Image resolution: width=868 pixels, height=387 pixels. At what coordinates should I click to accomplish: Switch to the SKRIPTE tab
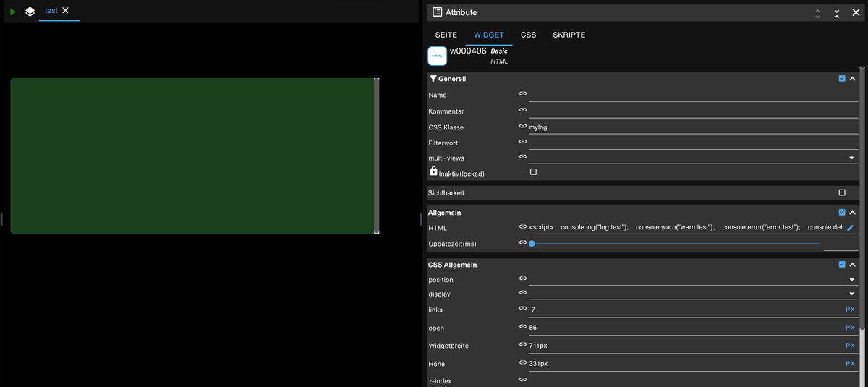(569, 35)
